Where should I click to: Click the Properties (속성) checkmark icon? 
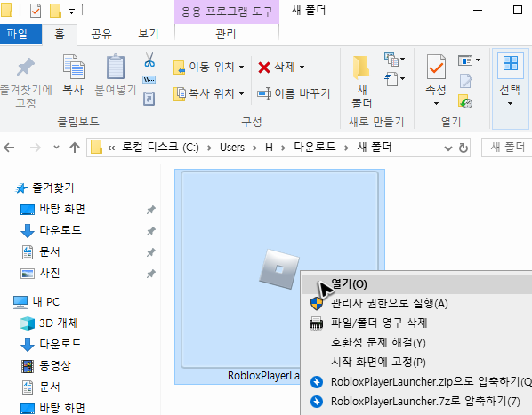point(436,67)
